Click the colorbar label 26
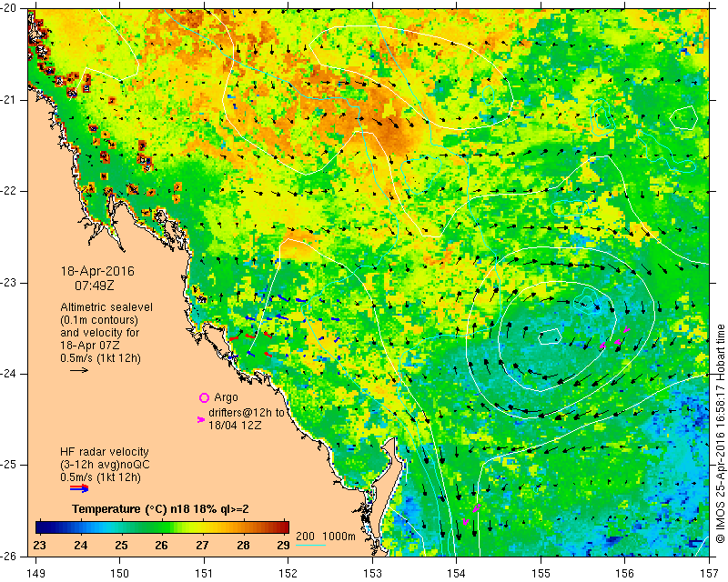This screenshot has width=728, height=582. coord(162,545)
